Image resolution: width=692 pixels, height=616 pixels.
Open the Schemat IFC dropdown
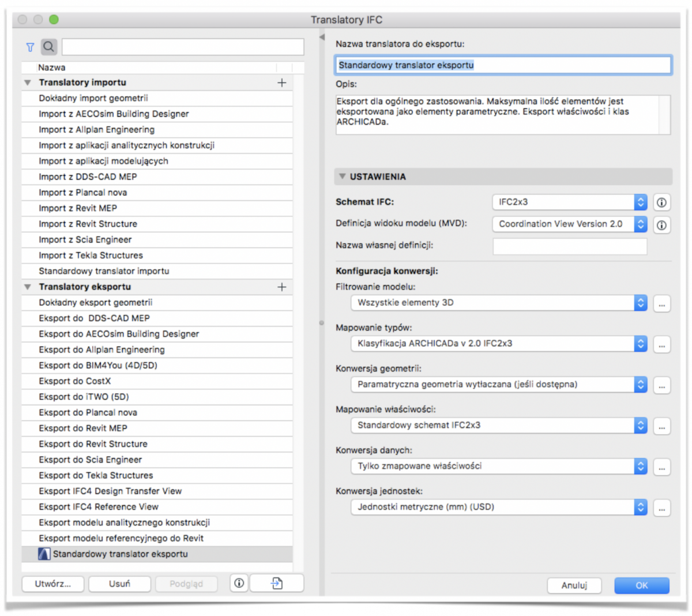570,202
